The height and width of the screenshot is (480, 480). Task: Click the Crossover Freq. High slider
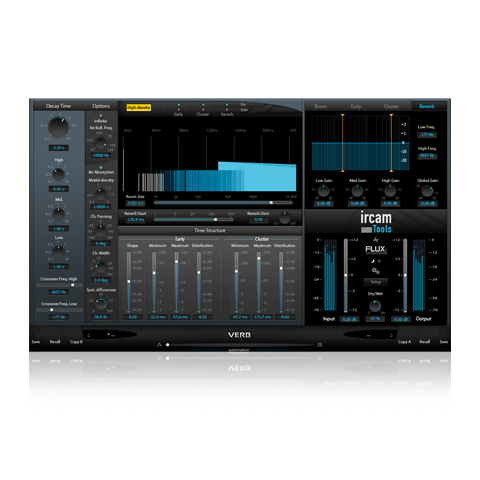point(59,285)
